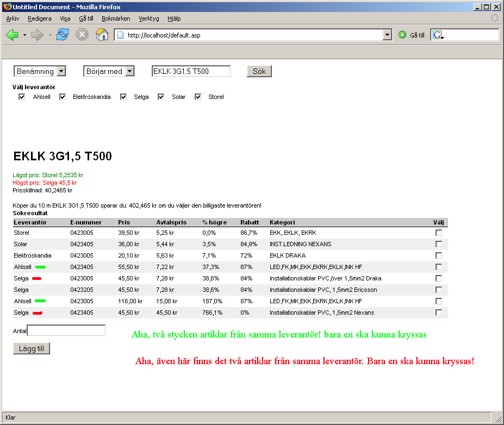504x425 pixels.
Task: Open the Hjälp menu
Action: pyautogui.click(x=174, y=18)
